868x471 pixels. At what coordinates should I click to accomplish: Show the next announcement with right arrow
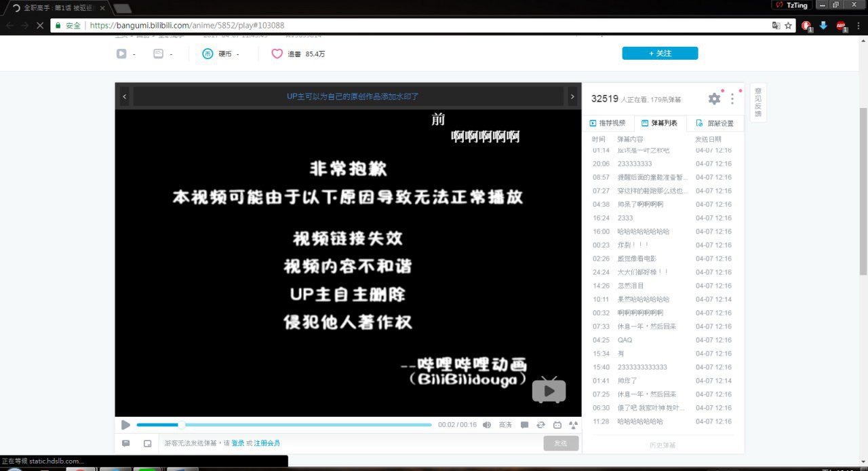click(572, 97)
